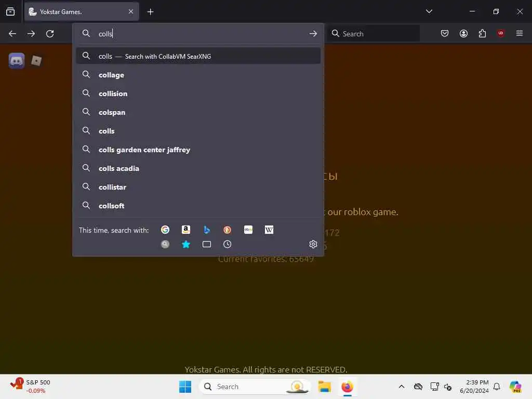The image size is (532, 399).
Task: Search in open Tabs icon
Action: [x=207, y=244]
